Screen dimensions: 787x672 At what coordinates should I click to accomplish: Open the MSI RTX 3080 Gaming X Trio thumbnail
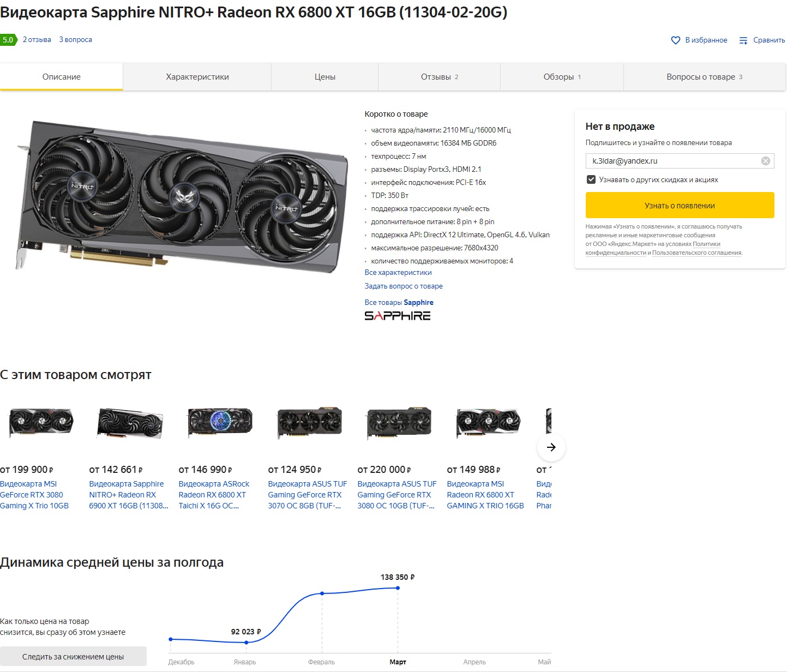[41, 422]
